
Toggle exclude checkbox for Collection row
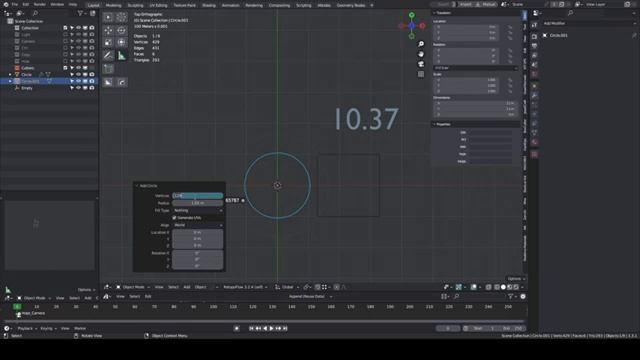(65, 28)
